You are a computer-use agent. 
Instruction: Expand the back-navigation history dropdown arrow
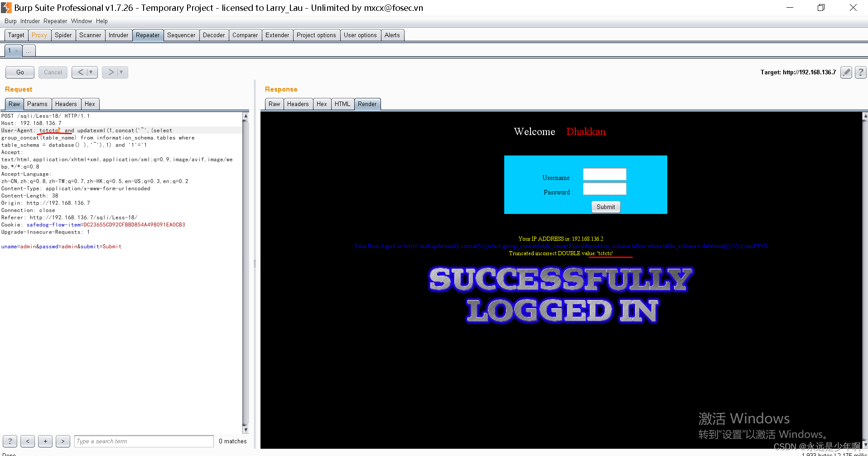point(92,72)
